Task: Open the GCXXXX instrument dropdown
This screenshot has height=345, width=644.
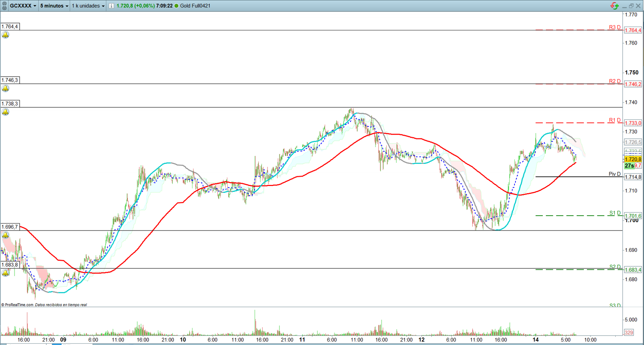Action: tap(23, 6)
